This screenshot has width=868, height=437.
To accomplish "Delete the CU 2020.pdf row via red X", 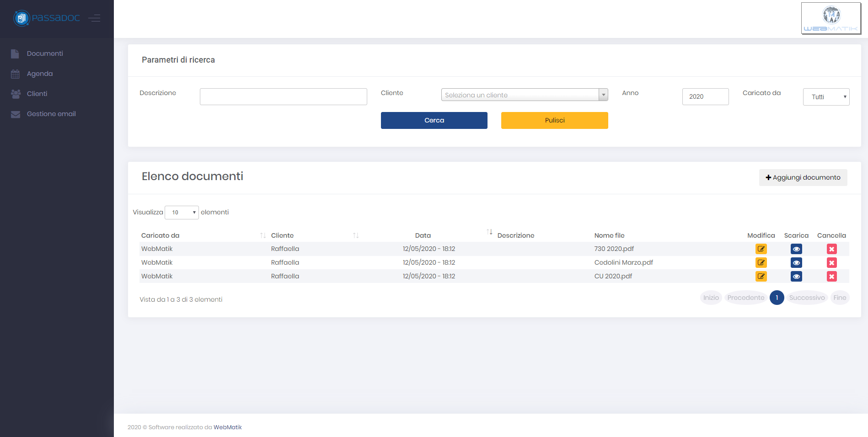I will tap(832, 276).
